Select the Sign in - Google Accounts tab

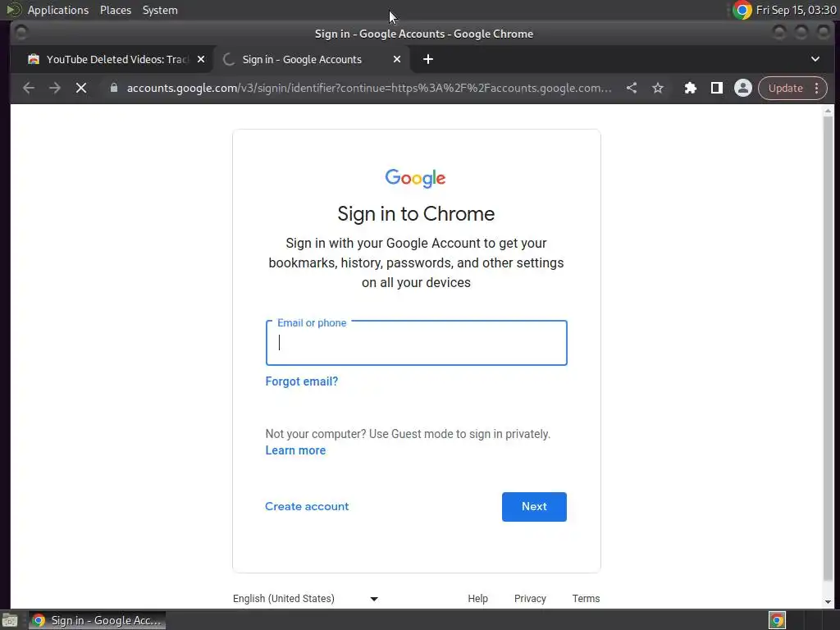(x=311, y=59)
